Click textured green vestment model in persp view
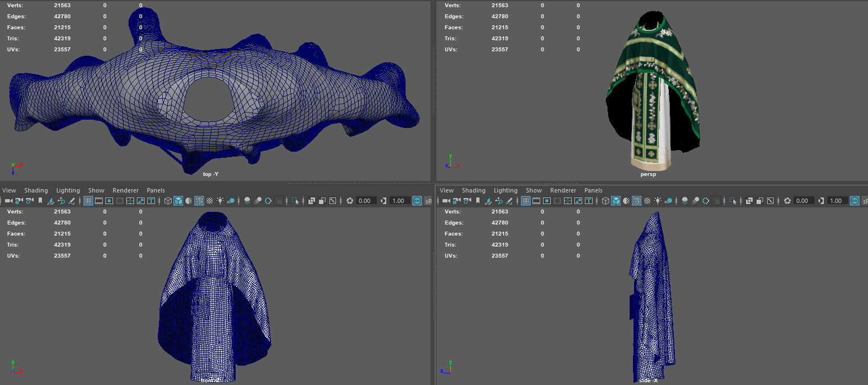 click(x=654, y=91)
